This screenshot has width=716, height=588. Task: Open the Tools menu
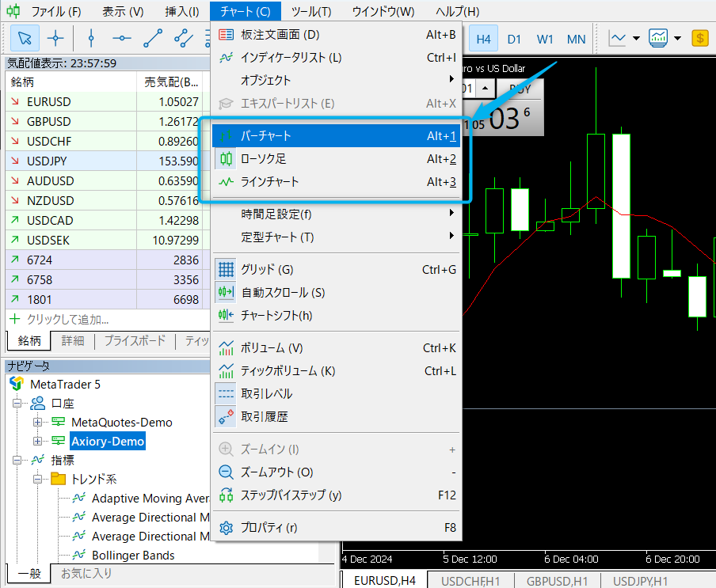[311, 11]
